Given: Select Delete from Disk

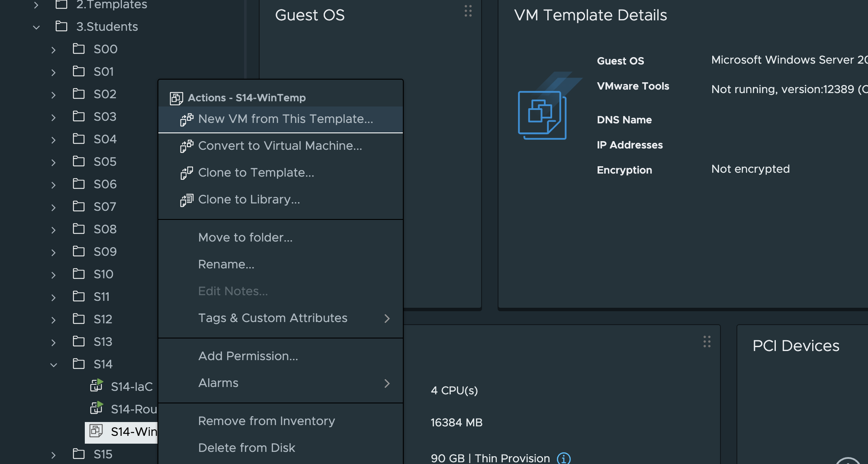Looking at the screenshot, I should coord(247,448).
